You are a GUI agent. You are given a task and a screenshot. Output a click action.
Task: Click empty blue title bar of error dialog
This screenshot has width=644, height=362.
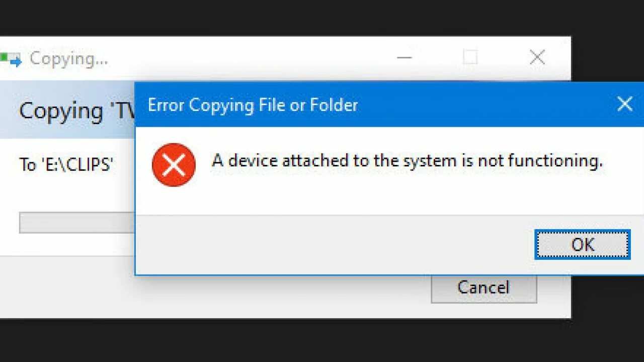coord(483,105)
